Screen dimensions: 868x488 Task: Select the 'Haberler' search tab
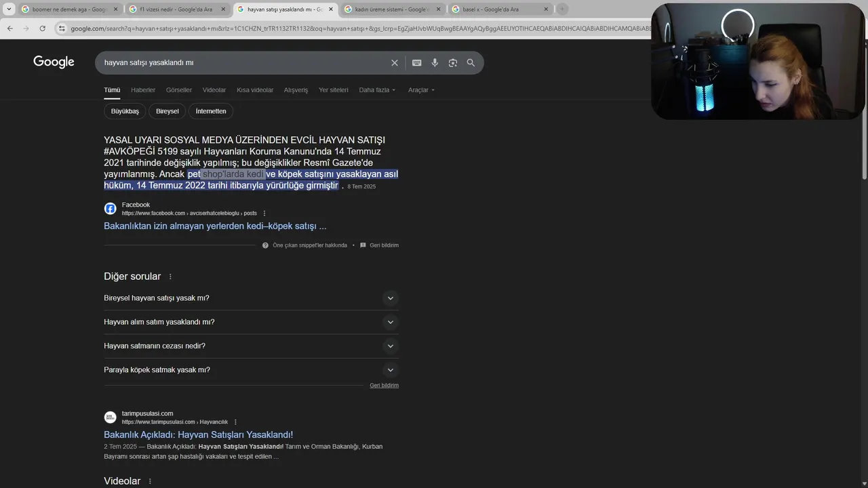coord(143,90)
